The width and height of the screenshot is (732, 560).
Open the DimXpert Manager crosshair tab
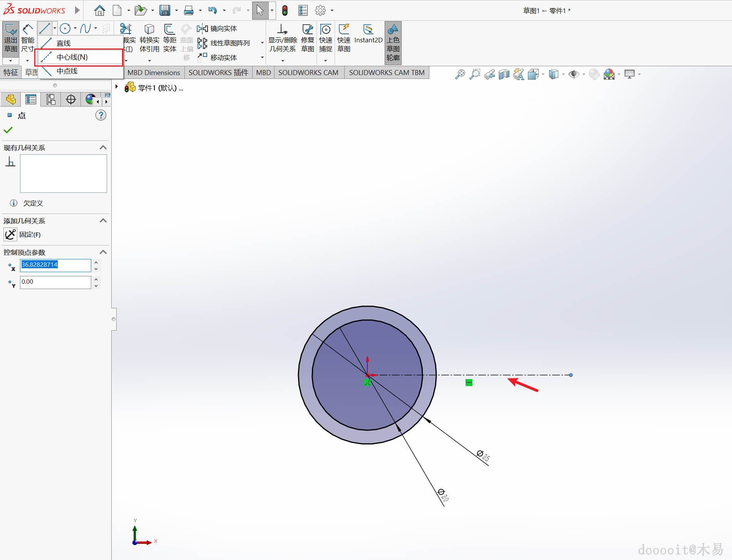[71, 100]
